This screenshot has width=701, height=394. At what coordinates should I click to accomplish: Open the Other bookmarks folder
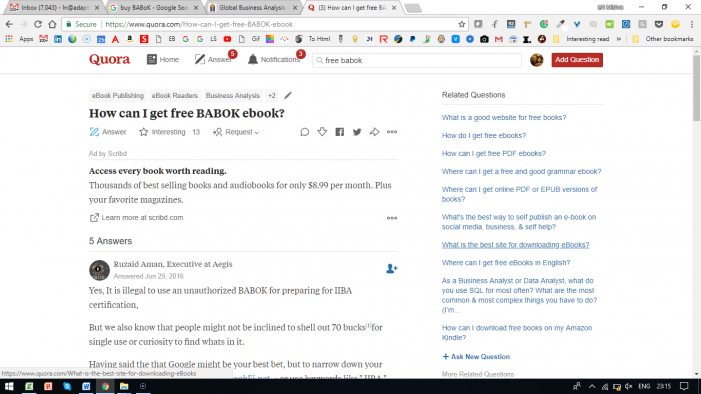pos(663,39)
